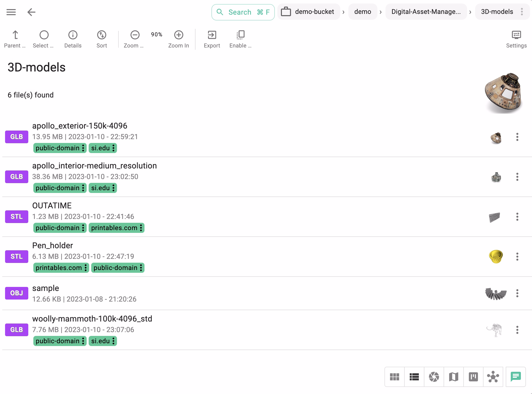Screen dimensions: 532x394
Task: Open the hamburger navigation menu
Action: (x=11, y=12)
